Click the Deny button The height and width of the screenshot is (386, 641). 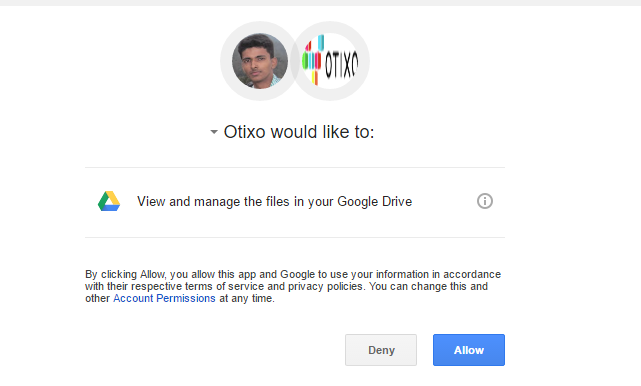pyautogui.click(x=381, y=350)
